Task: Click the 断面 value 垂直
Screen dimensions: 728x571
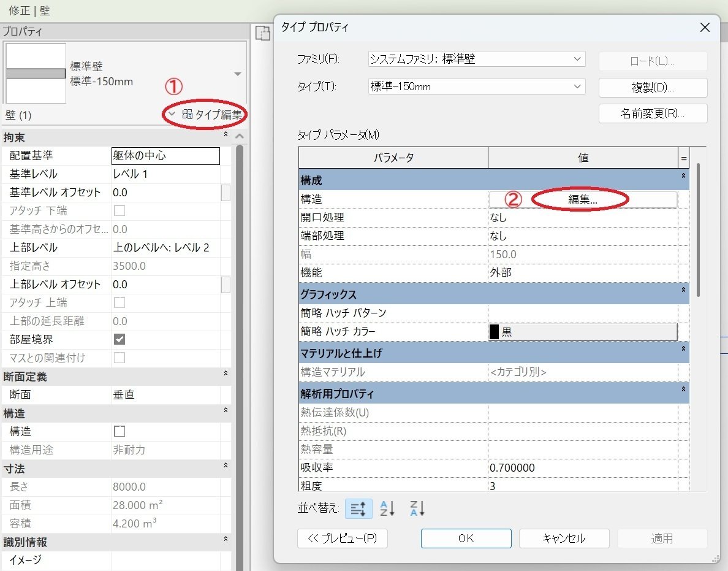Action: click(165, 395)
